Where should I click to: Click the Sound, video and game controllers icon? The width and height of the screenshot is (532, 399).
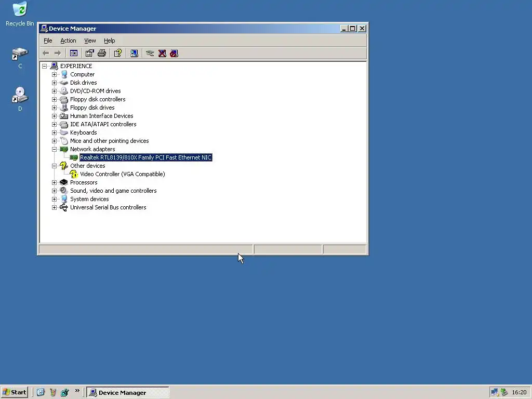point(64,191)
